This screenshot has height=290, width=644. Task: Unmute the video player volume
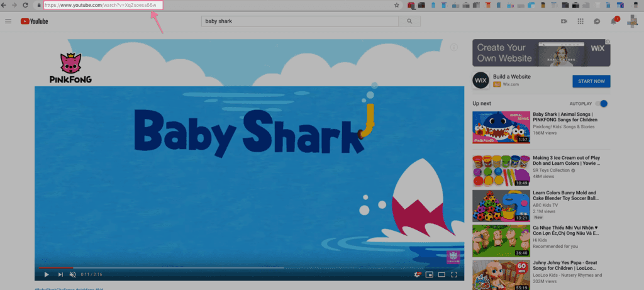[x=73, y=274]
